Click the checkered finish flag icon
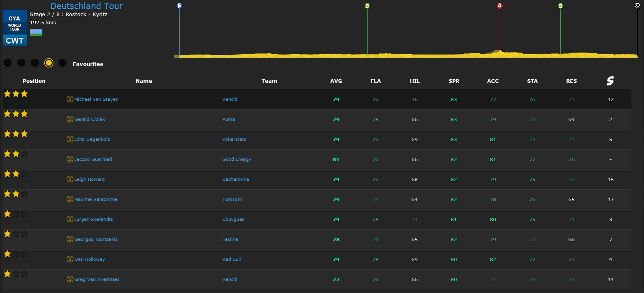644x293 pixels. [637, 5]
